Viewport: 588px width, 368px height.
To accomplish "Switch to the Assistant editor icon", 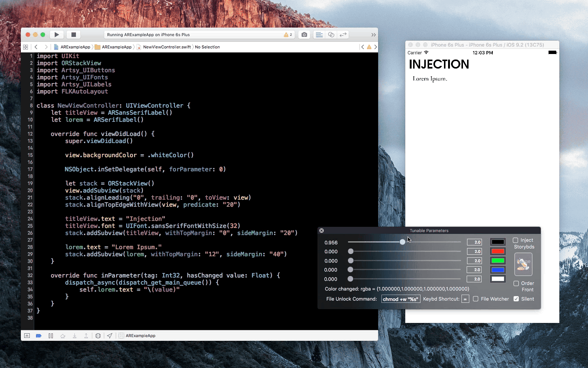I will coord(331,35).
